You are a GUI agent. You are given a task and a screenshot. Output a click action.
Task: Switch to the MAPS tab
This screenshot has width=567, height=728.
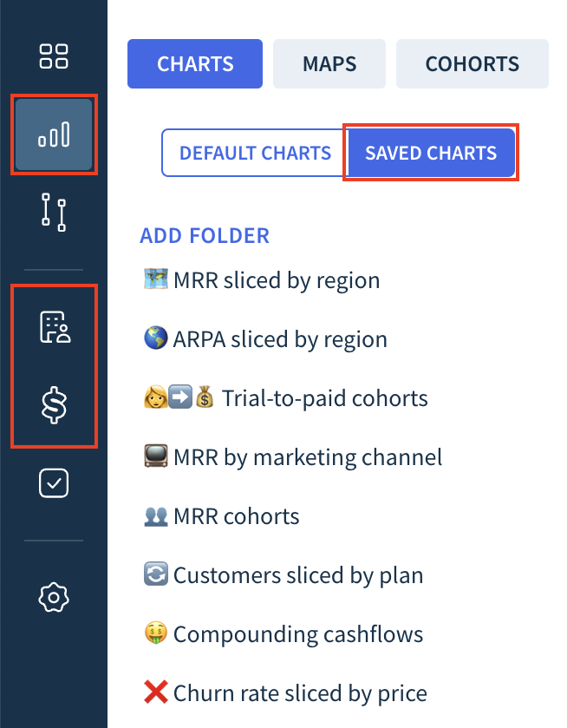329,63
